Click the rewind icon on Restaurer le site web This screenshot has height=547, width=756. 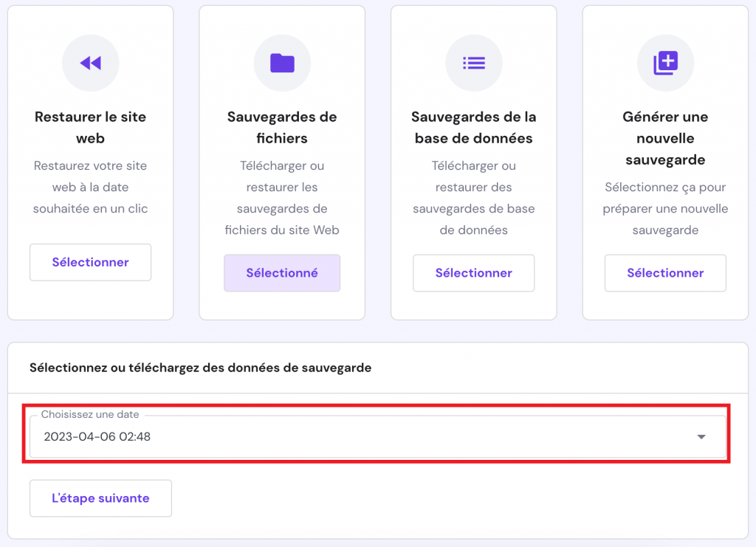pyautogui.click(x=90, y=63)
